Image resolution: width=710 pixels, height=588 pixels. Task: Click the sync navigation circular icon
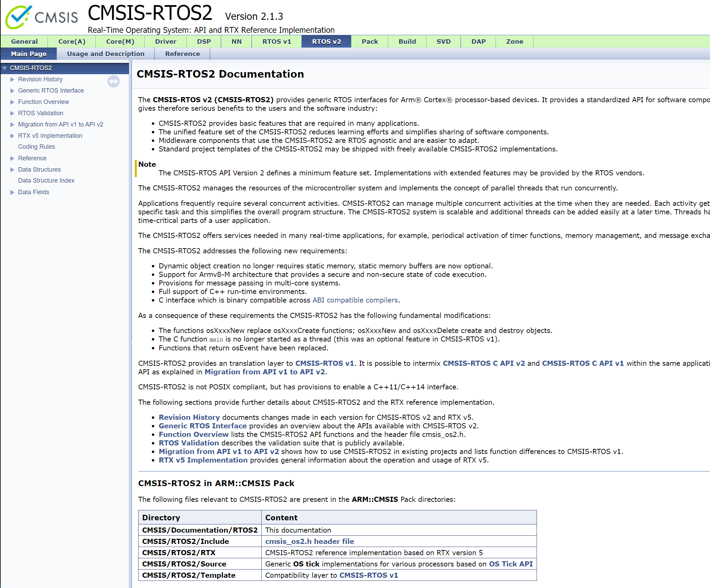(x=114, y=81)
